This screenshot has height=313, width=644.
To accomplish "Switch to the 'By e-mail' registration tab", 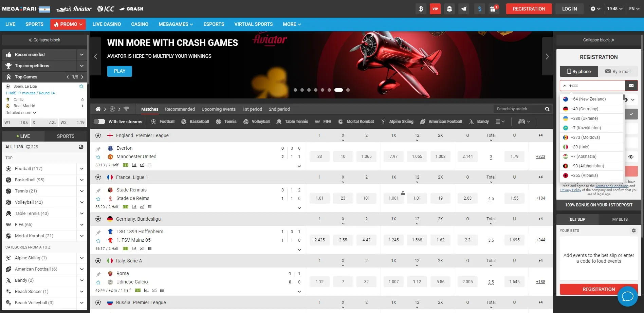I will tap(618, 71).
